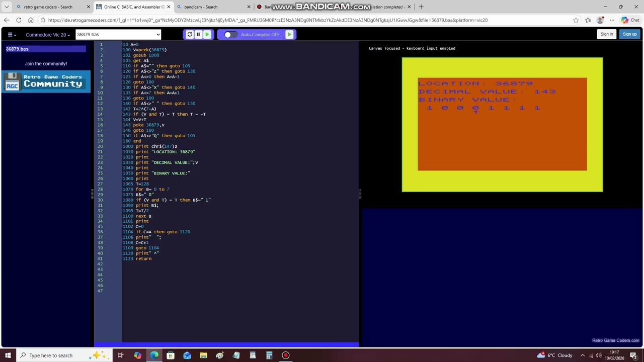This screenshot has width=644, height=362.
Task: Open the Calculator app in the taskbar
Action: point(269,355)
